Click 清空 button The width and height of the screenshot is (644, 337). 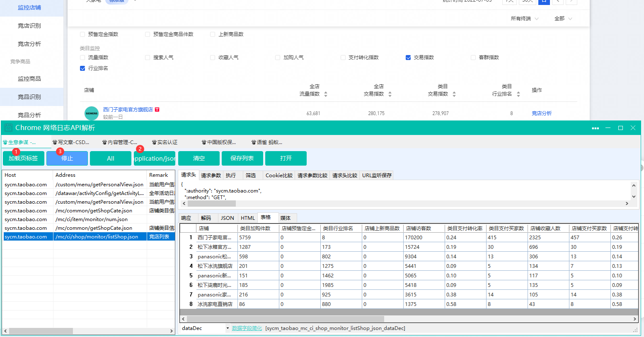pos(199,159)
